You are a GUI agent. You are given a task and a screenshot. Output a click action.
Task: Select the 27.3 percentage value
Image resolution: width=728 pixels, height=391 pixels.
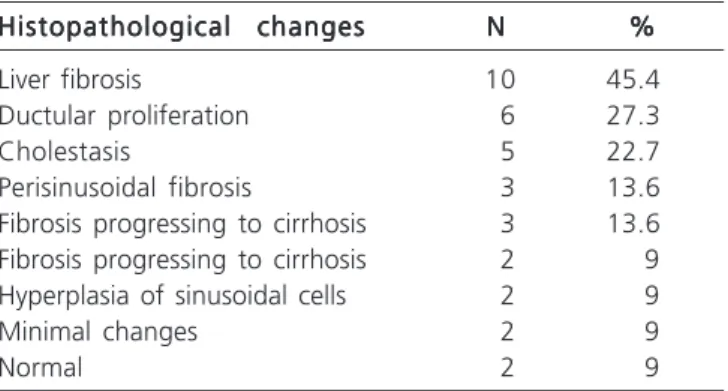pyautogui.click(x=633, y=116)
